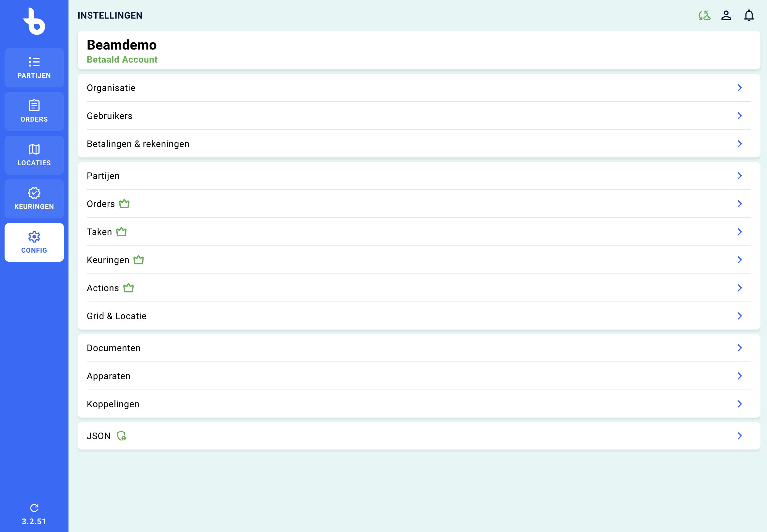Click the Beam logo in the sidebar

tap(34, 21)
